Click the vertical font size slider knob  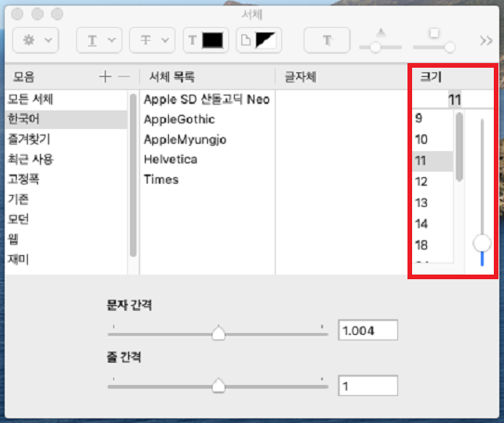coord(482,243)
